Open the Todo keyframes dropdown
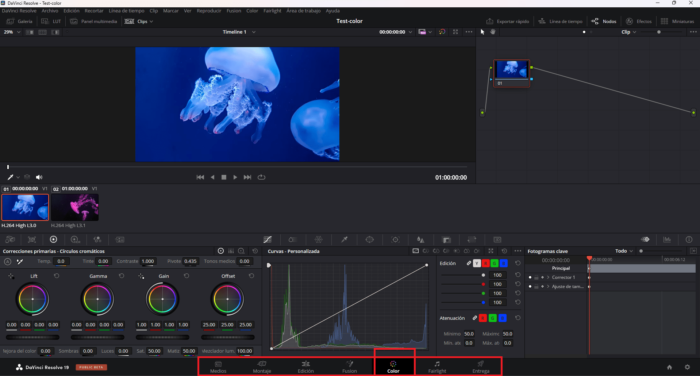The height and width of the screenshot is (376, 700). tap(624, 251)
